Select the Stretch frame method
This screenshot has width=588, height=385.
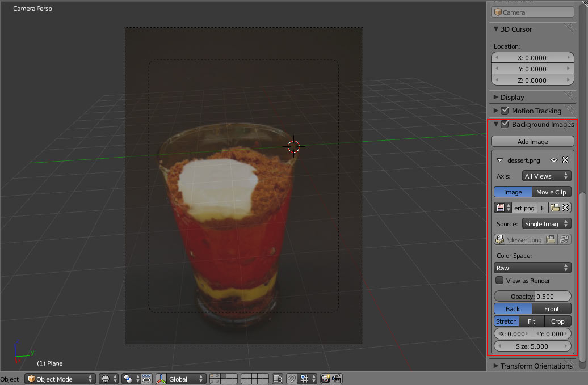coord(506,321)
